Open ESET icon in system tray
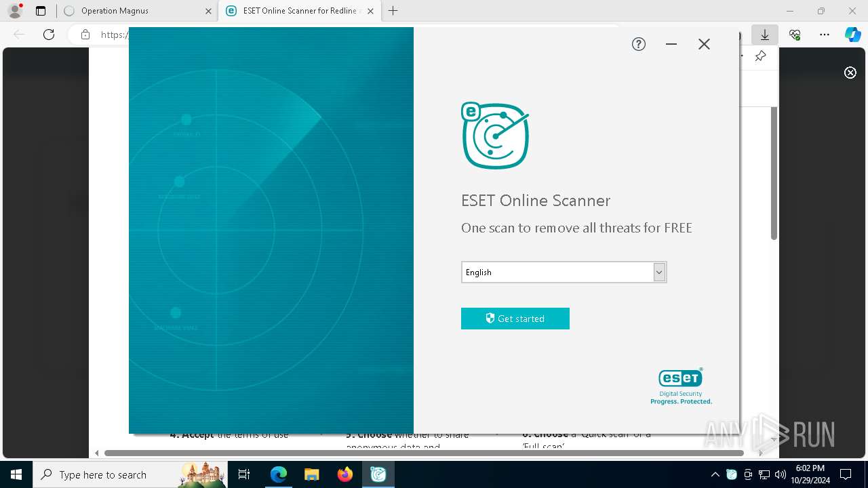The image size is (868, 488). click(x=732, y=474)
